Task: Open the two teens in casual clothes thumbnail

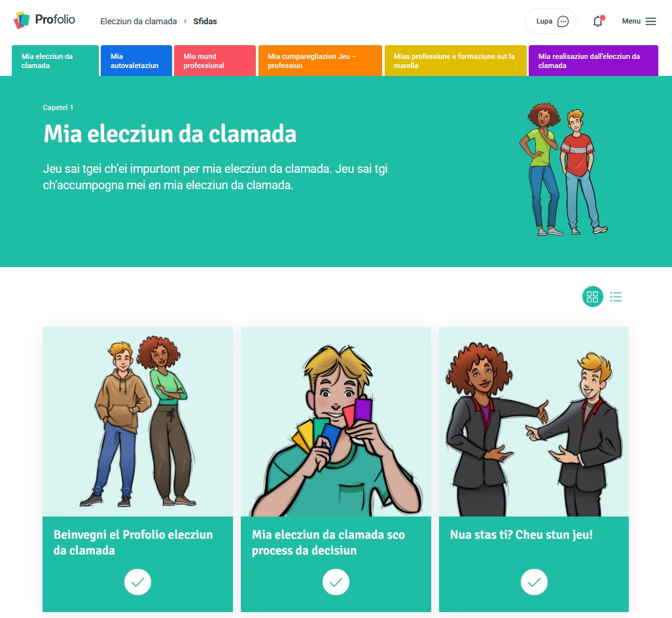Action: [x=137, y=422]
